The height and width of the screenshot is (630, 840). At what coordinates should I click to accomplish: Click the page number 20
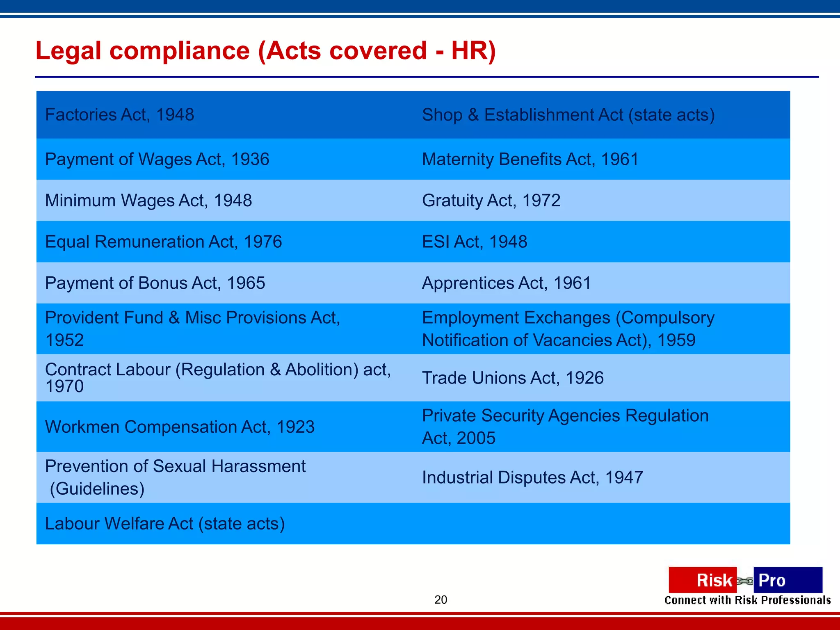[x=441, y=600]
